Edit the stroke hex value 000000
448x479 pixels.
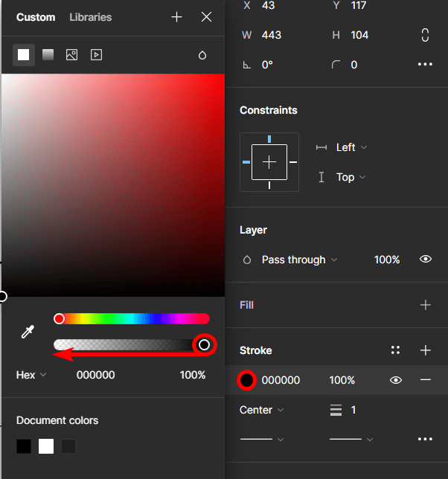tap(281, 380)
